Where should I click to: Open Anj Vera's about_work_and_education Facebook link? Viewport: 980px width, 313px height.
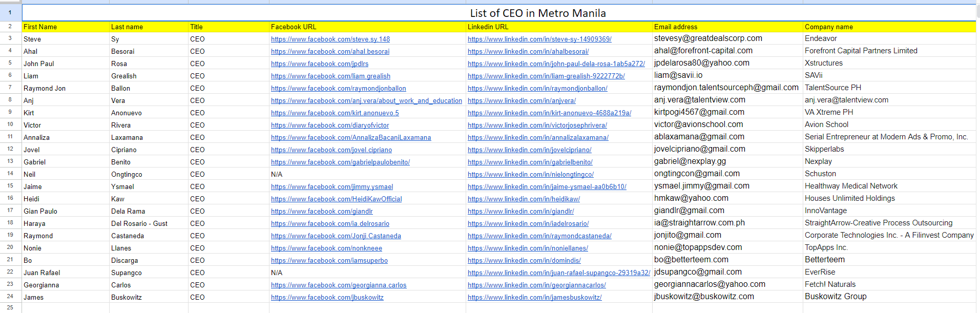[366, 100]
